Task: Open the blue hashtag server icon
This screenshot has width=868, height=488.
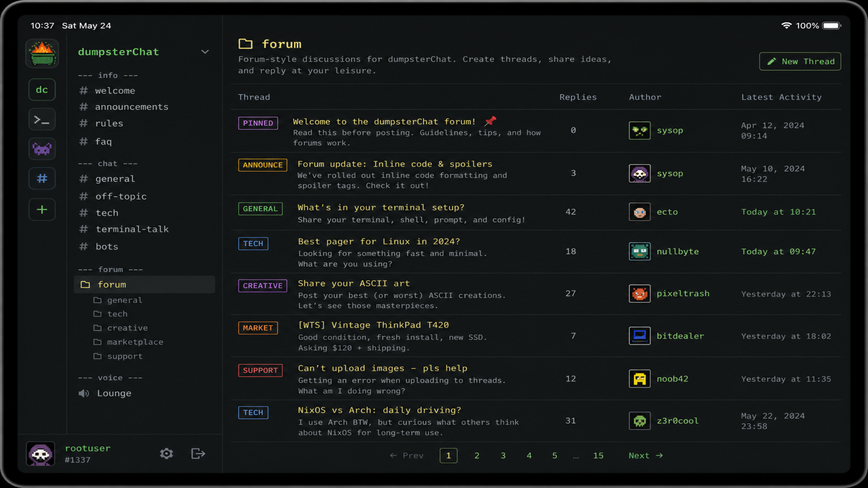Action: pos(42,178)
